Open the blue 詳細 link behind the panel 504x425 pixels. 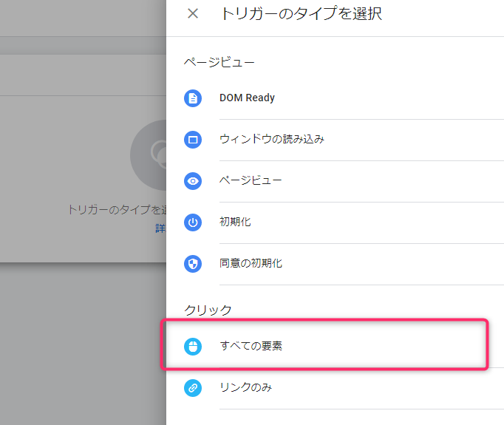click(x=161, y=228)
